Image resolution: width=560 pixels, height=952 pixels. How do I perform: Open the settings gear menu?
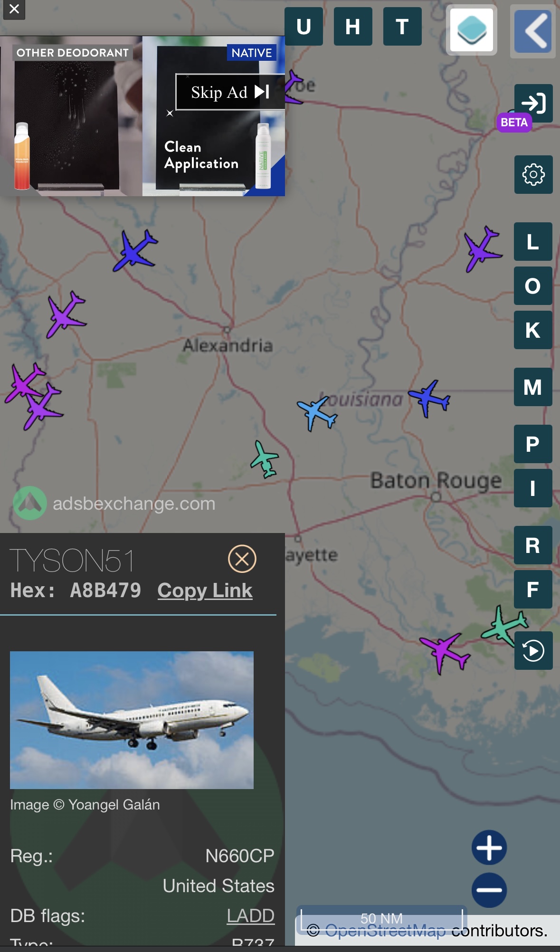click(x=533, y=174)
